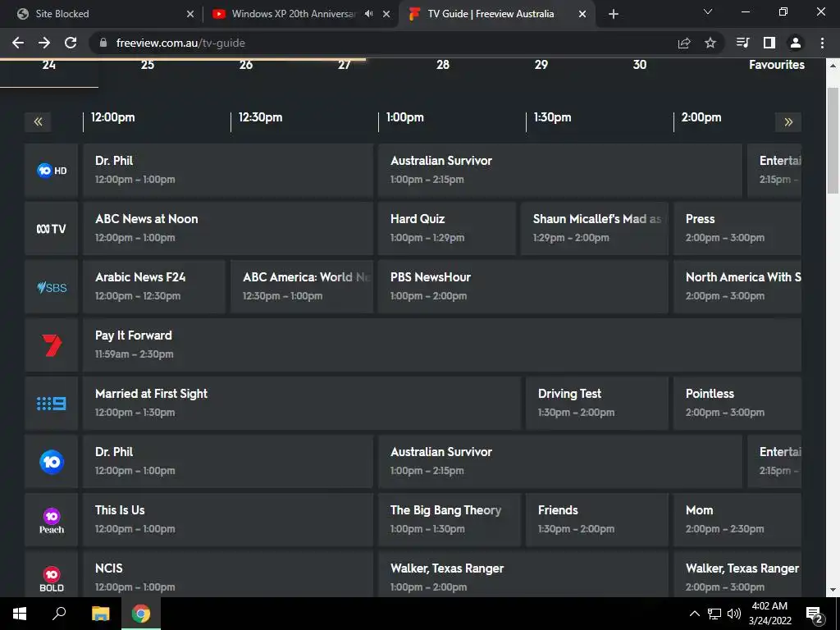Open the tab search chevron

click(x=708, y=11)
